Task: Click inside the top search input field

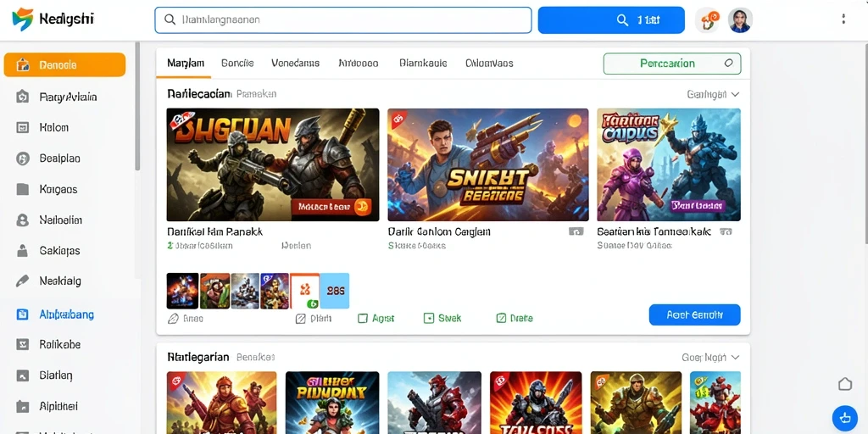Action: point(343,20)
